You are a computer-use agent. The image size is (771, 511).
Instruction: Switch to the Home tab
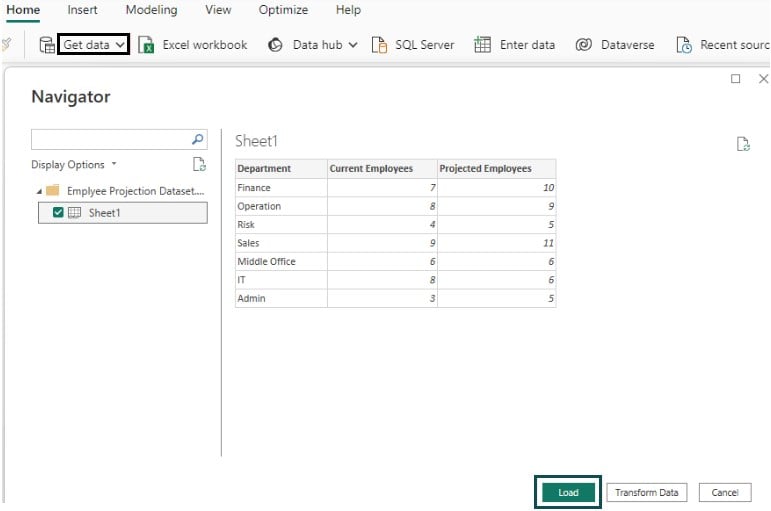23,10
